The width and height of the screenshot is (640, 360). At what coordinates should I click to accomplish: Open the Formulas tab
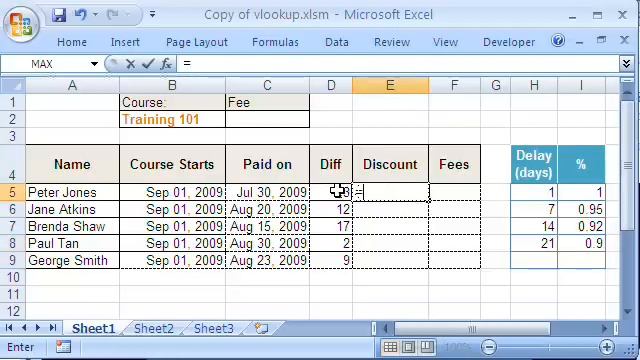275,42
